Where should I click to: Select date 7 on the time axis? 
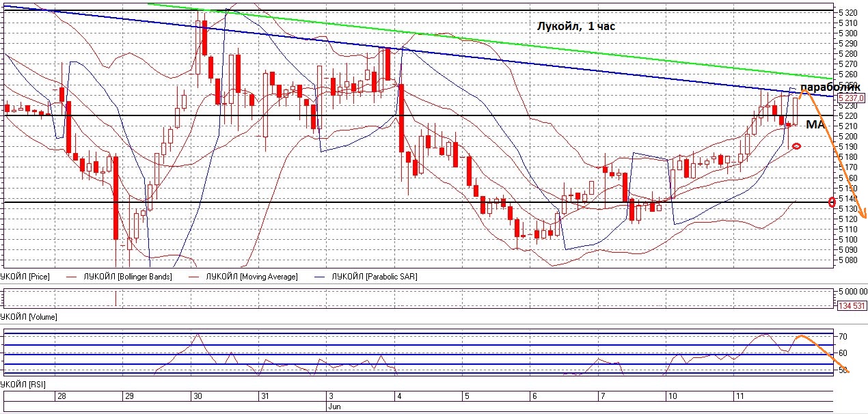[x=601, y=396]
